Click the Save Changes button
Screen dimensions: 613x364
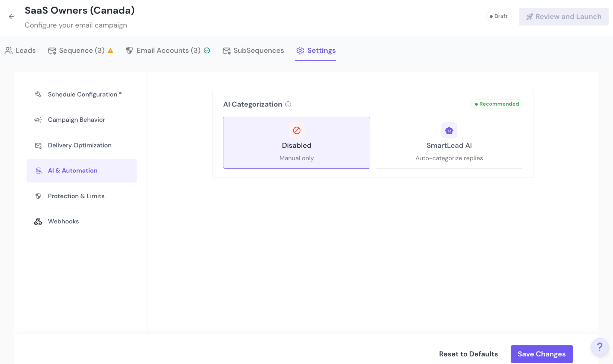coord(541,354)
